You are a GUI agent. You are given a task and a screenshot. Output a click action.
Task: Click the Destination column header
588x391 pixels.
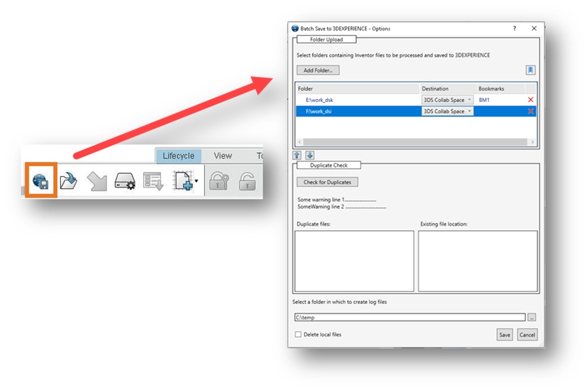point(448,88)
